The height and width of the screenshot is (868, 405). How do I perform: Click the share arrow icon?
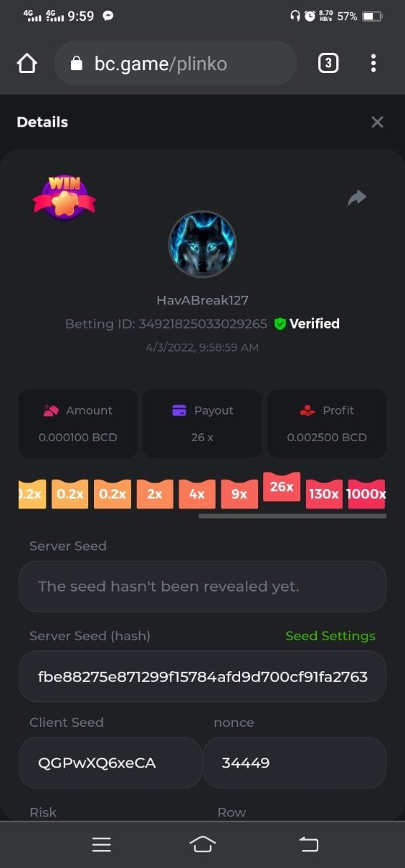(357, 197)
